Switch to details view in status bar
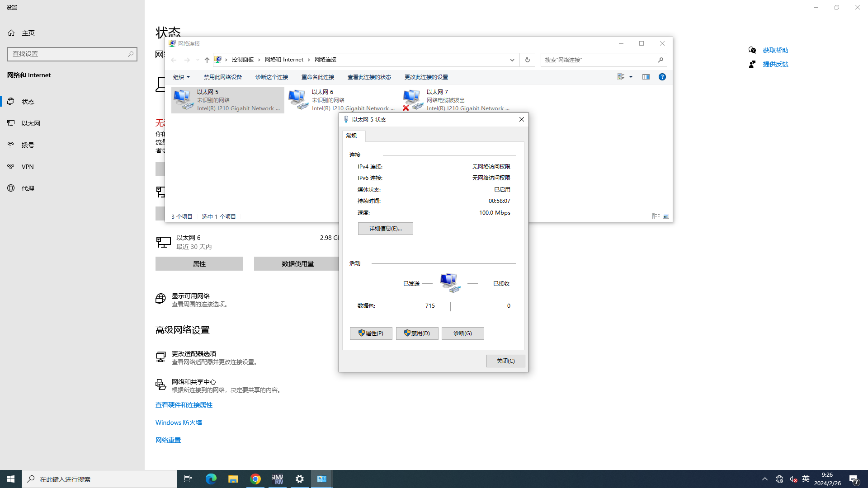This screenshot has width=868, height=488. click(656, 216)
